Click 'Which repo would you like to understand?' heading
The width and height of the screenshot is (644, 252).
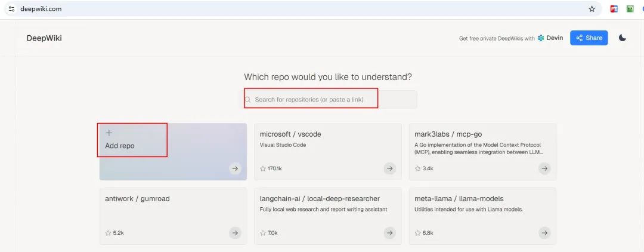(x=328, y=77)
